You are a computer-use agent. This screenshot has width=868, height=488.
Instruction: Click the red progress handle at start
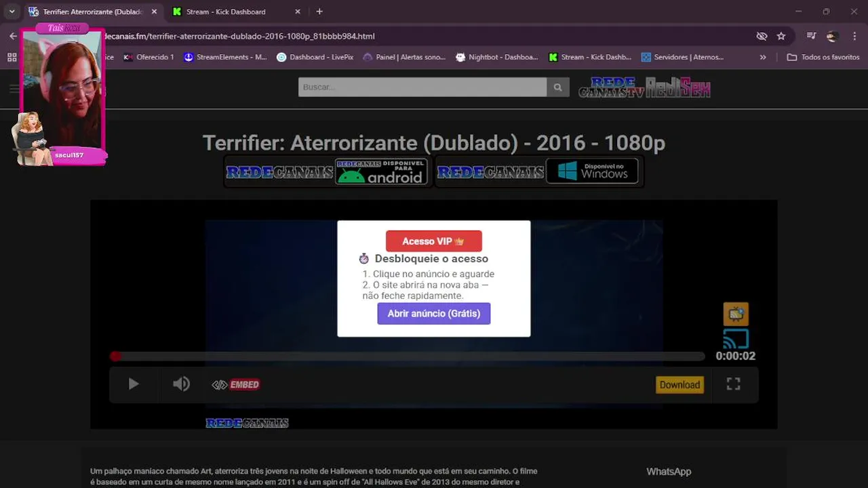[x=115, y=356]
